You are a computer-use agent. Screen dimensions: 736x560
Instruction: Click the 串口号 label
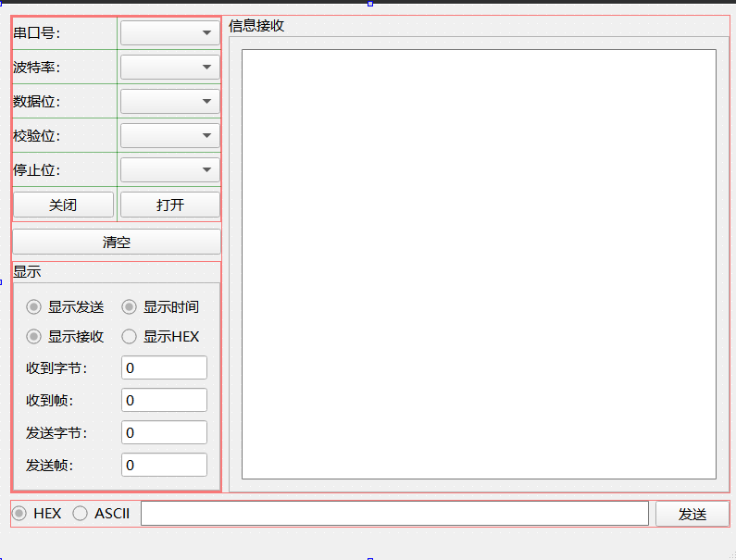click(x=37, y=32)
